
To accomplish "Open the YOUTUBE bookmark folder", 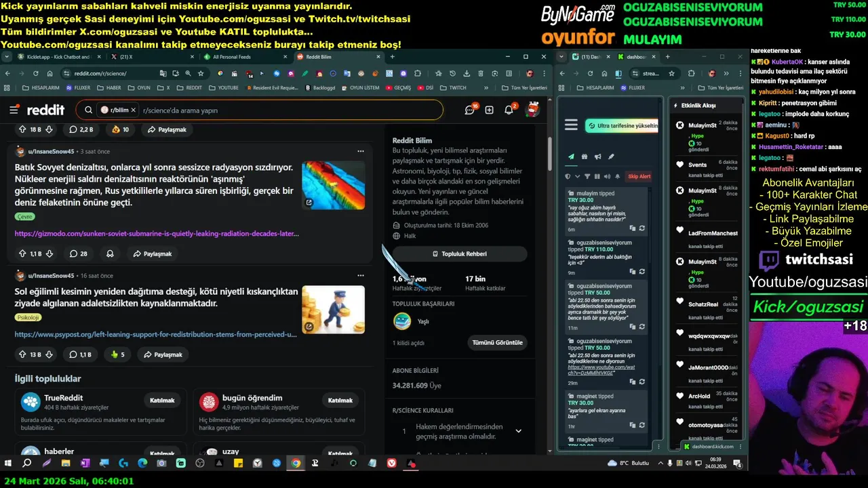I will [x=223, y=87].
